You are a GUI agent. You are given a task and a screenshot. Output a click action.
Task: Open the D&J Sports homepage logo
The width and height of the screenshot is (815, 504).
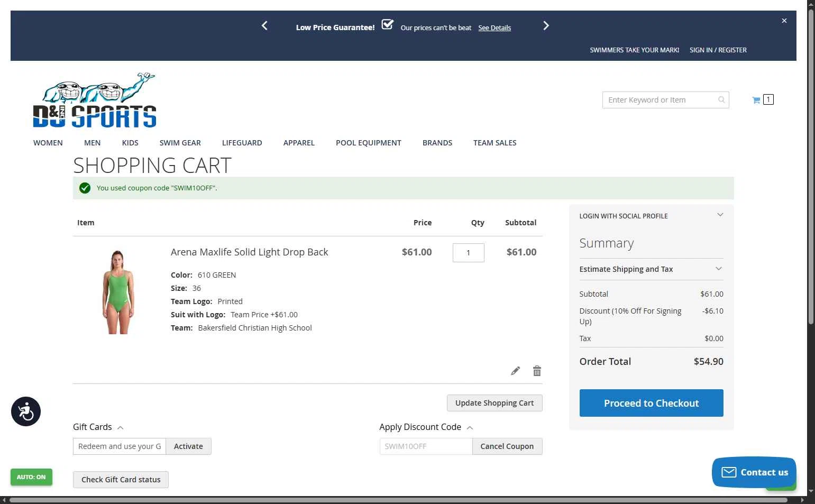95,100
